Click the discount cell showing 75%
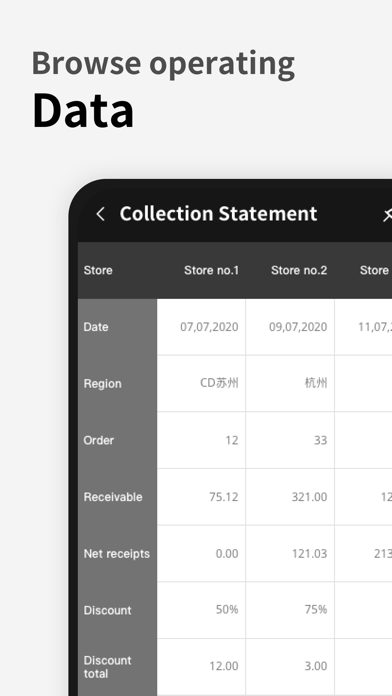The height and width of the screenshot is (696, 392). pyautogui.click(x=316, y=610)
